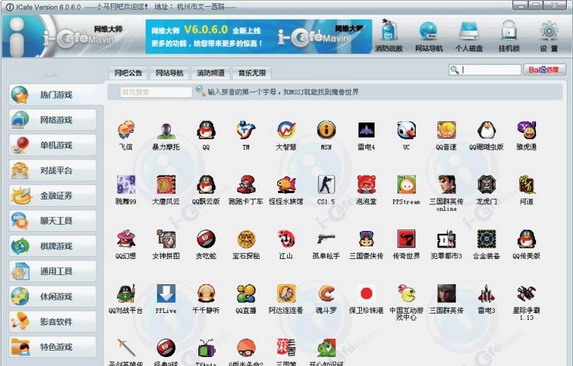
Task: Launch QQ音速 game icon
Action: click(446, 130)
